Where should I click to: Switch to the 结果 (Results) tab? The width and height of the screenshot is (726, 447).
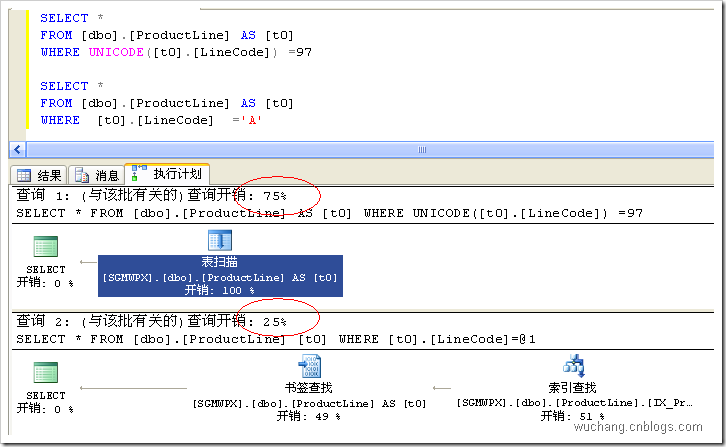pyautogui.click(x=40, y=175)
